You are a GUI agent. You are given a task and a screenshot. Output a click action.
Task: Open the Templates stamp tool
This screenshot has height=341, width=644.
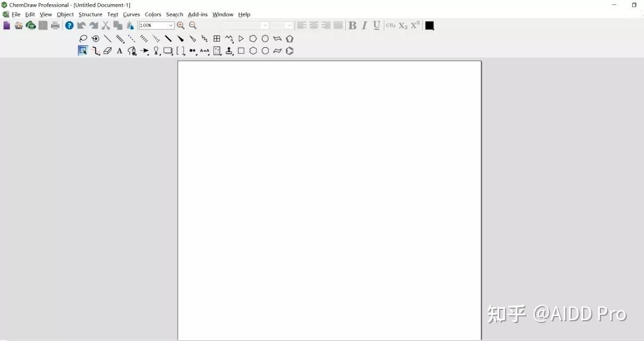(229, 51)
